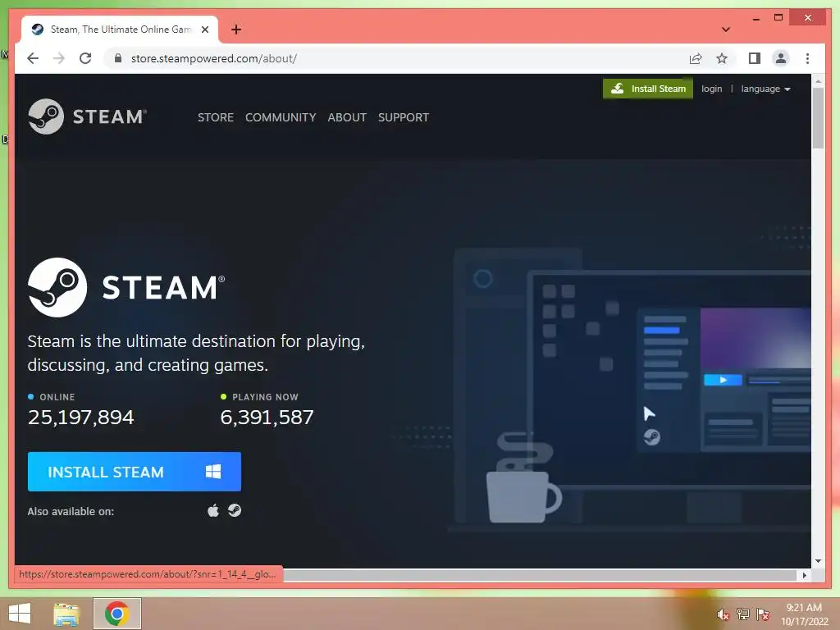Click the Apple macOS download icon
The image size is (840, 630).
point(213,510)
